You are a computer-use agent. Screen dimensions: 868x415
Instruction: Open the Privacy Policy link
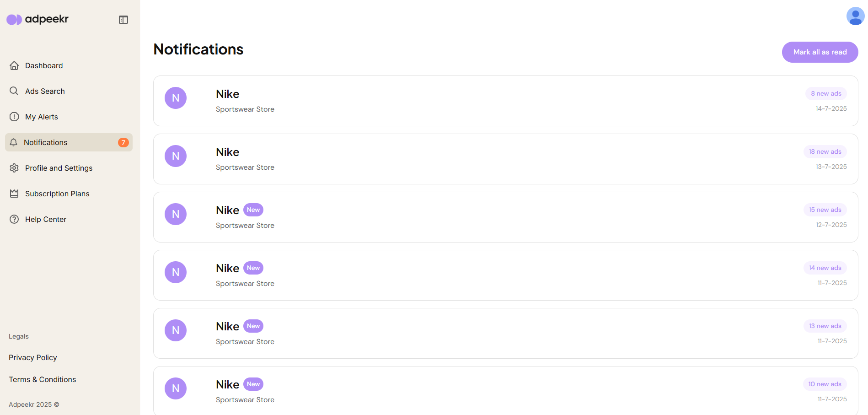[33, 357]
